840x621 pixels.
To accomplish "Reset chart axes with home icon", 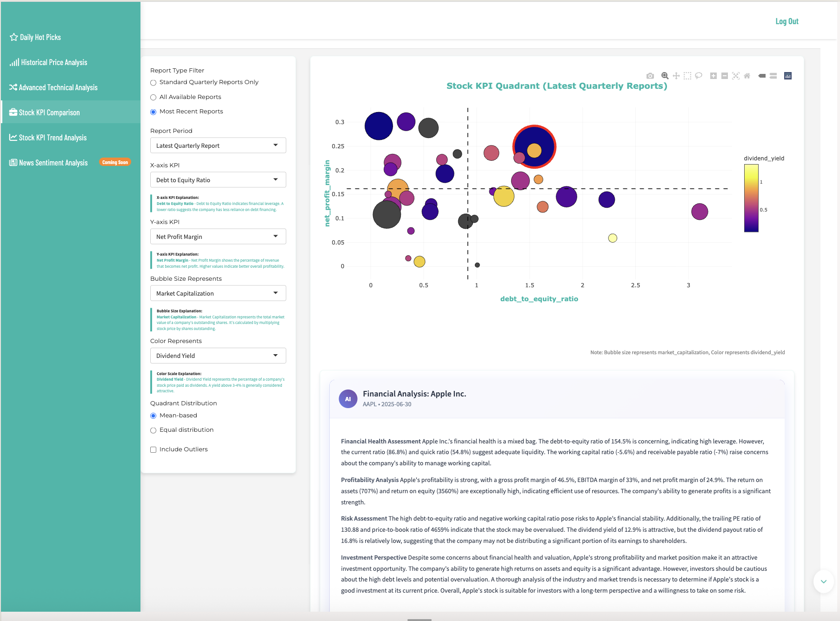I will (747, 76).
